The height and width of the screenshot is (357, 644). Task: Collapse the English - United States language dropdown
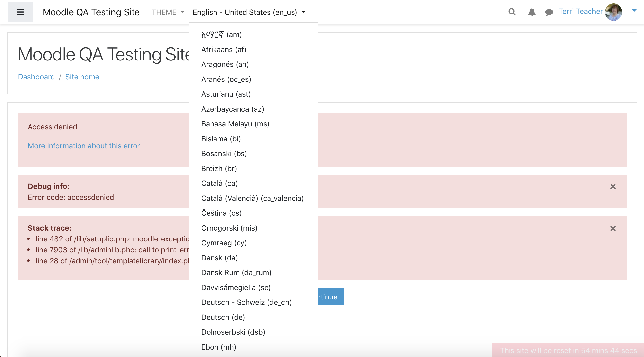249,12
